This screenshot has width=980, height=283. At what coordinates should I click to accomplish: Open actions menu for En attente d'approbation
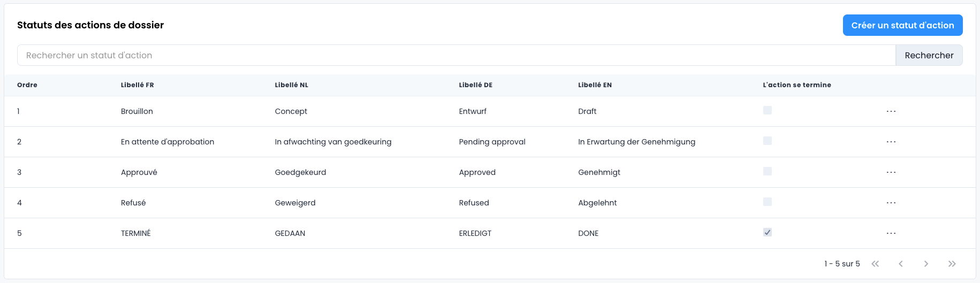891,142
